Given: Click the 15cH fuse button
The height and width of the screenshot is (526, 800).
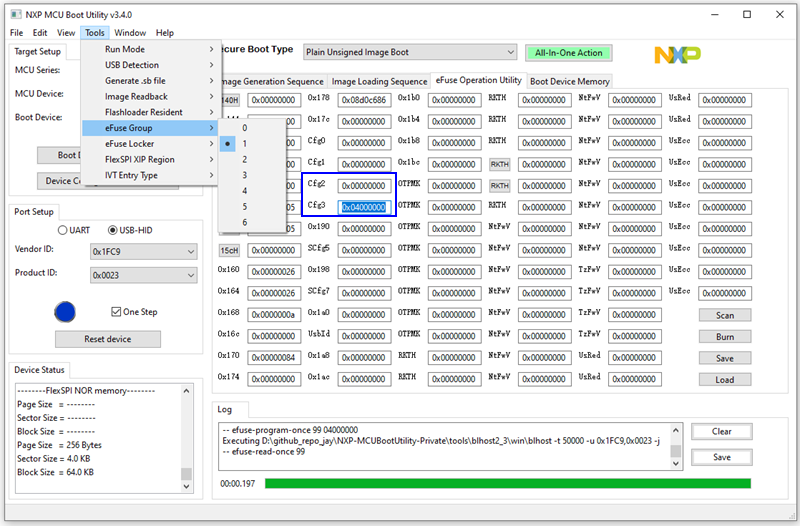Looking at the screenshot, I should pos(229,251).
